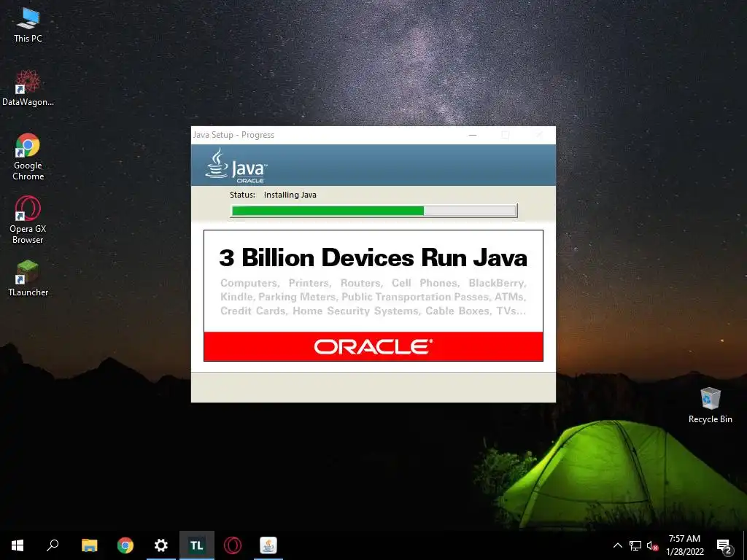Minimize the Java Setup window
This screenshot has width=747, height=560.
coord(473,135)
